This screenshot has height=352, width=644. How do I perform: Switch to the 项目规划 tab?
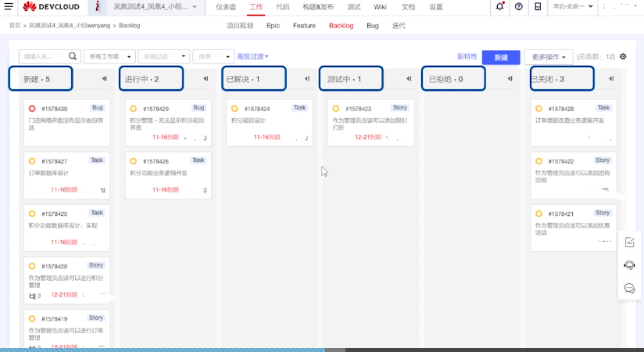pos(240,26)
